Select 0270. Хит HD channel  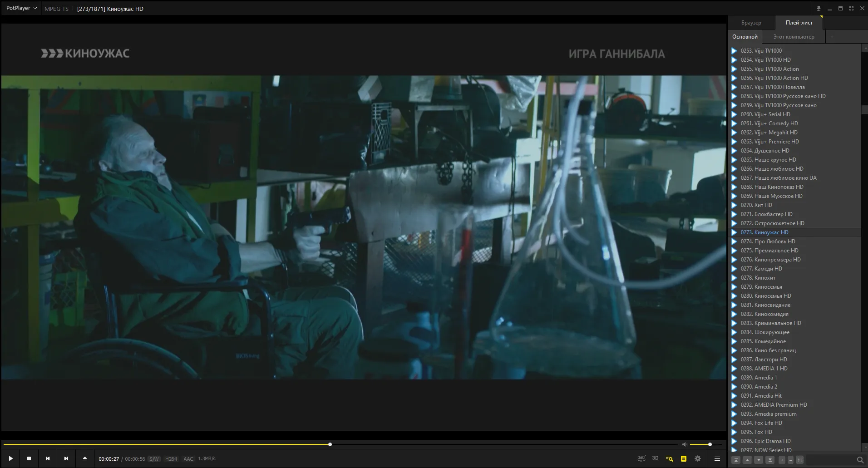tap(794, 205)
